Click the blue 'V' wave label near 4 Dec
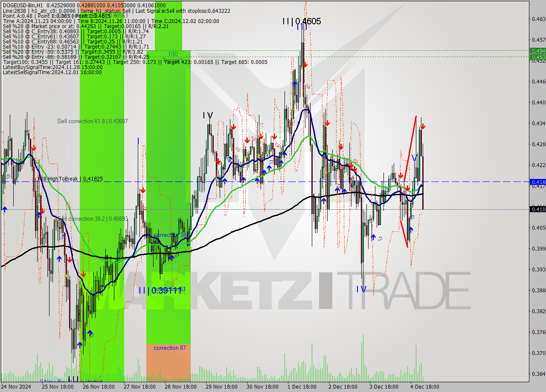 (414, 158)
